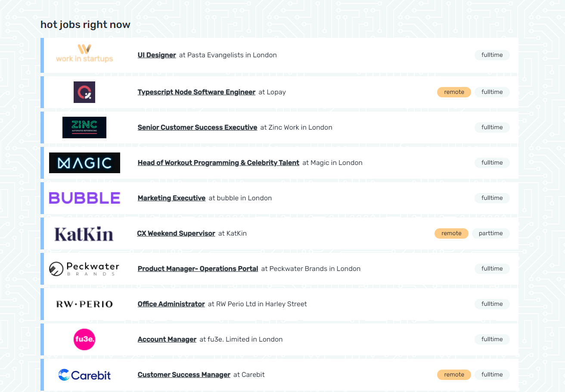Select the parttime tag beside CX Weekend Supervisor
This screenshot has height=392, width=565.
pos(490,233)
